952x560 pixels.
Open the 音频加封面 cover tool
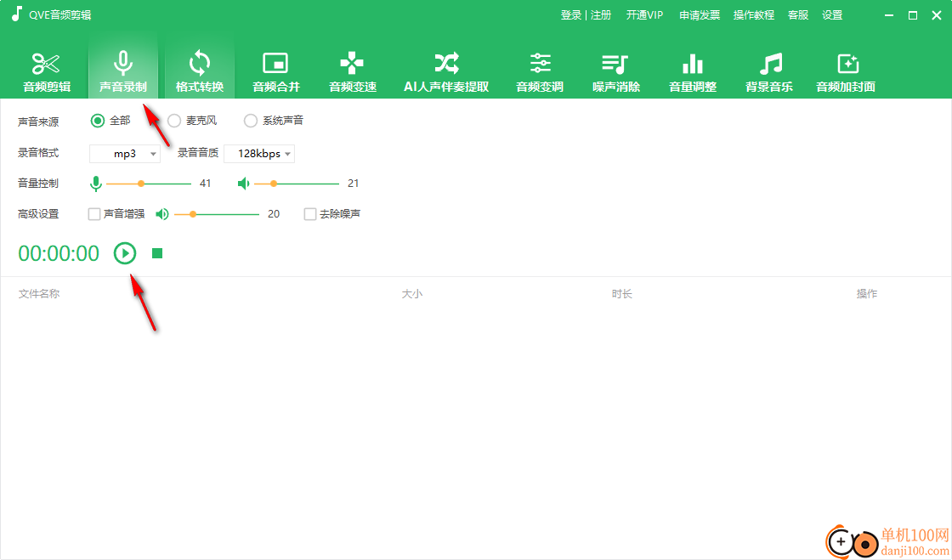coord(846,72)
